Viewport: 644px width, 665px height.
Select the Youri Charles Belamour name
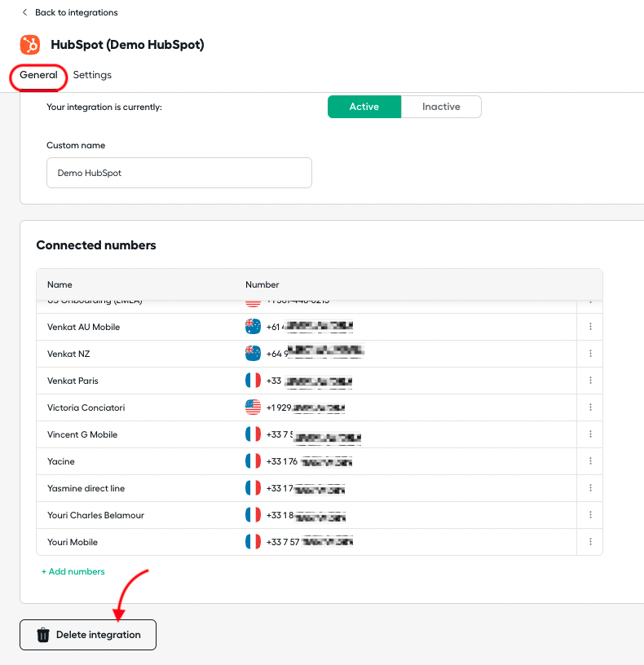point(95,515)
